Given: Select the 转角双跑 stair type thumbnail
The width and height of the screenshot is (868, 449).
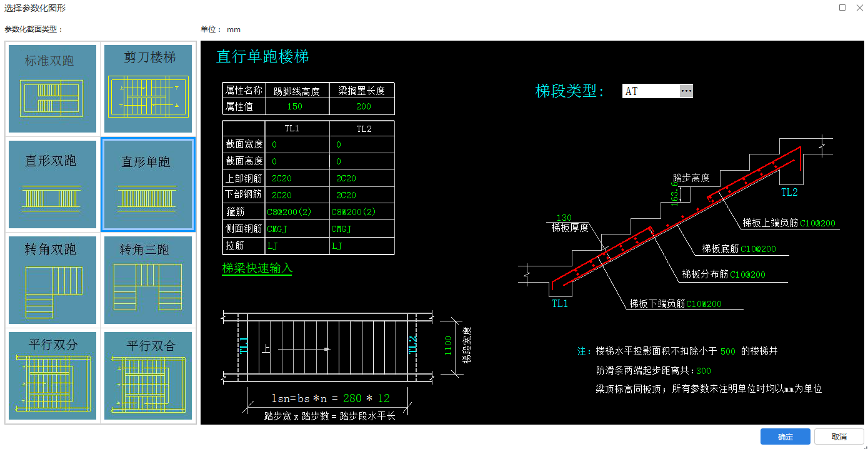Looking at the screenshot, I should click(x=52, y=280).
